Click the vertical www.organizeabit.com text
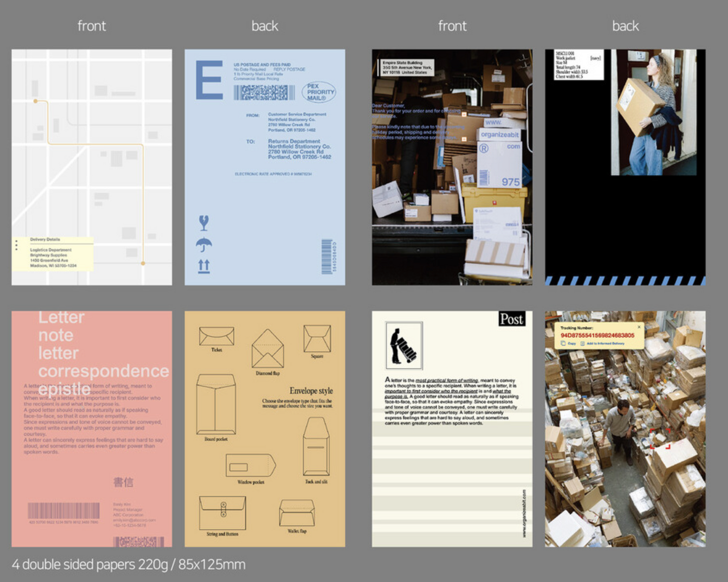Viewport: 728px width, 582px height. pos(524,513)
